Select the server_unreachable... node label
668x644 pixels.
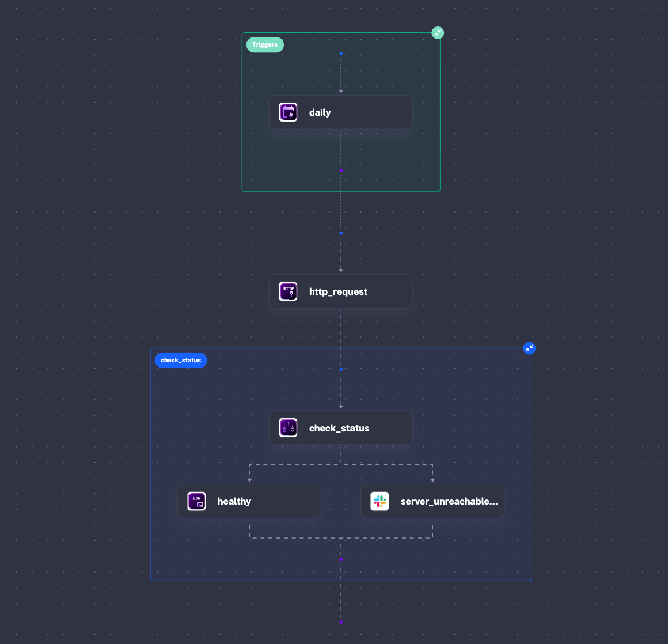coord(449,502)
